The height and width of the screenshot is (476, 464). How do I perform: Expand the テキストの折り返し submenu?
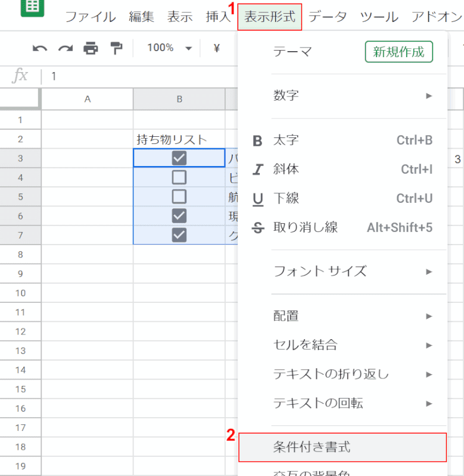(x=342, y=374)
